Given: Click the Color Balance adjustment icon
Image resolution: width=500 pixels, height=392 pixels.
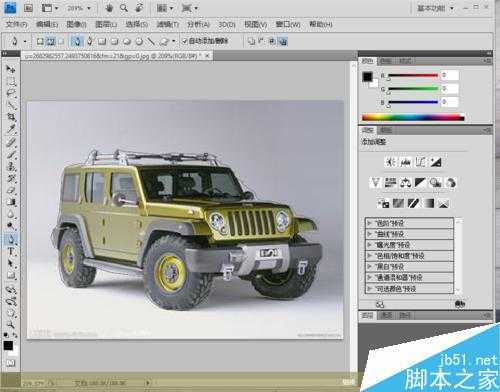Looking at the screenshot, I should tap(405, 183).
